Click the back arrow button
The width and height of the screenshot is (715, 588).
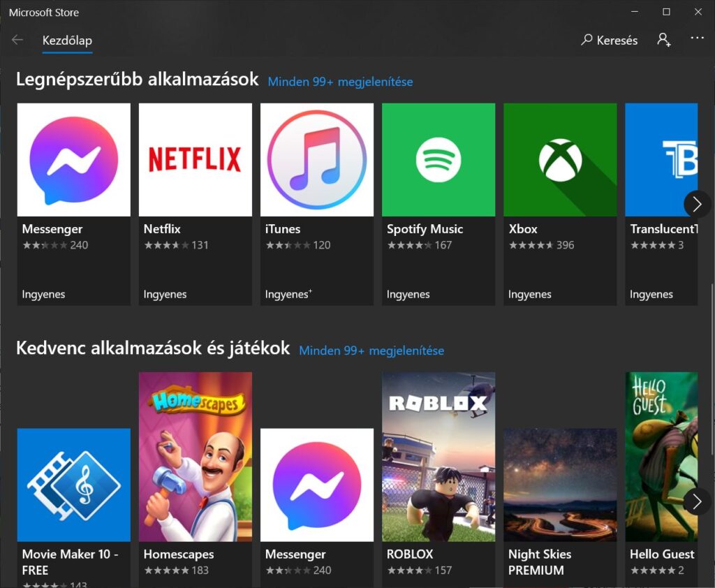click(17, 40)
